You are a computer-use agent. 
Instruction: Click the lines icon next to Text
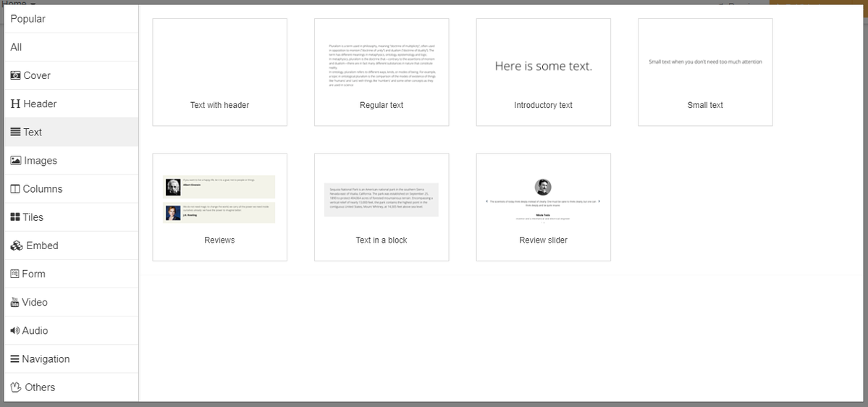coord(15,132)
